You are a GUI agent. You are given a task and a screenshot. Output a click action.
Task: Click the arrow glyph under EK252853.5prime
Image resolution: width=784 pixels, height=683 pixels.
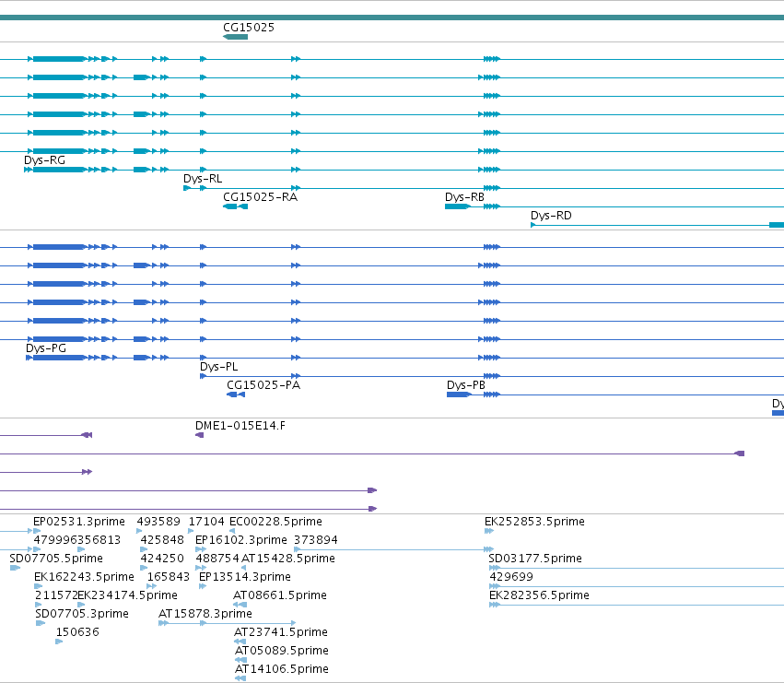[x=489, y=531]
